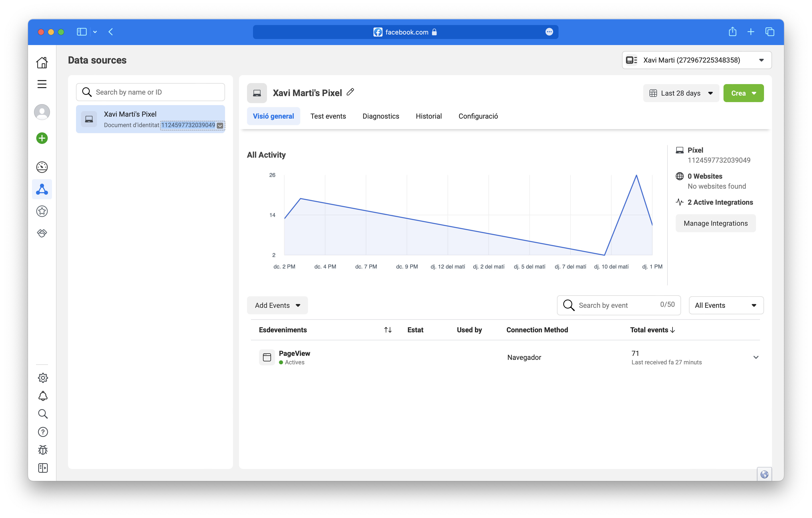
Task: Click the green plus Connect Data Sources icon
Action: (x=42, y=138)
